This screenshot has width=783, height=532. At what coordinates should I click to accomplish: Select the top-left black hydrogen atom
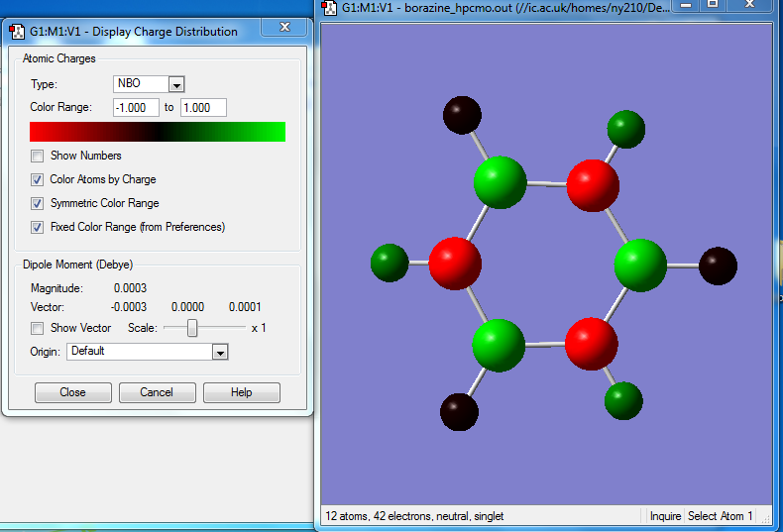462,115
